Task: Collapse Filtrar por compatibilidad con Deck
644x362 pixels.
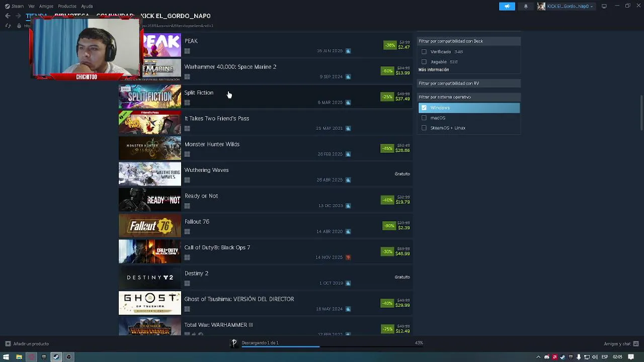Action: tap(469, 41)
